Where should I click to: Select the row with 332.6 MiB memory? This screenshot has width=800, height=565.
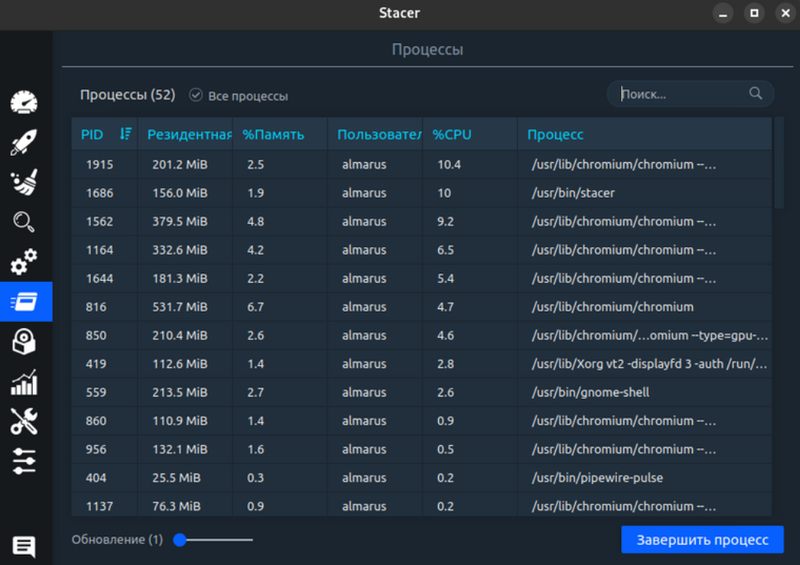click(421, 250)
